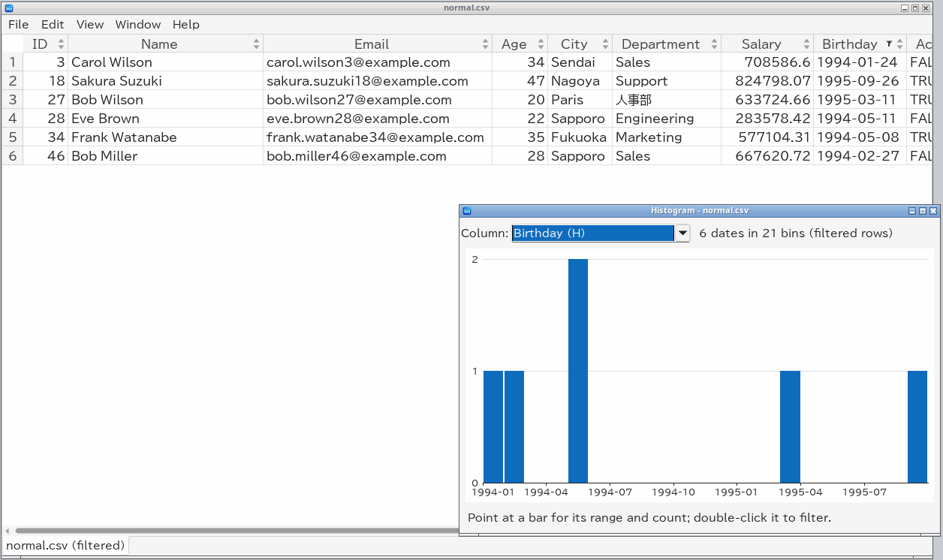
Task: Click the City column sort arrows
Action: coord(605,44)
